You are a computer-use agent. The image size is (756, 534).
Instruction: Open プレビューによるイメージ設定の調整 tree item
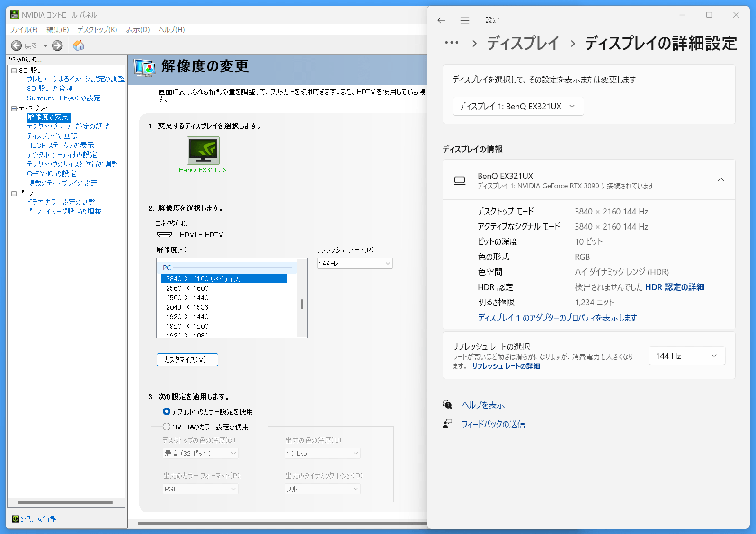76,79
